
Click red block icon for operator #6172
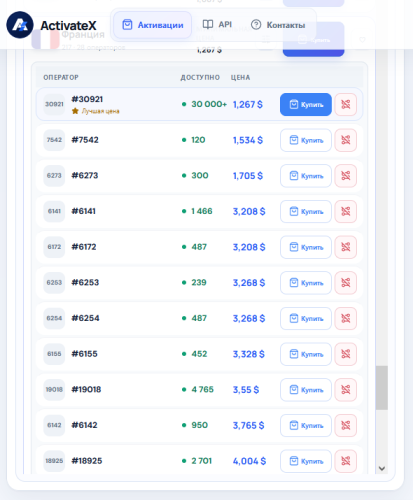pos(346,247)
